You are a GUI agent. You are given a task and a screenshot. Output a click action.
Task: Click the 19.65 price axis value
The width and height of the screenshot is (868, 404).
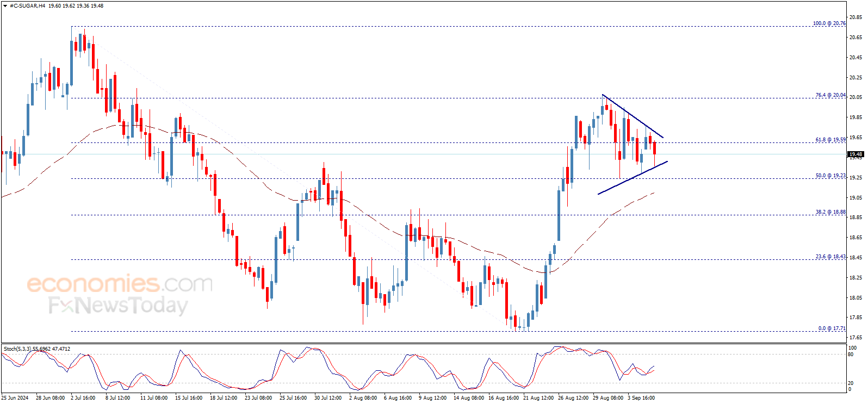tap(855, 138)
